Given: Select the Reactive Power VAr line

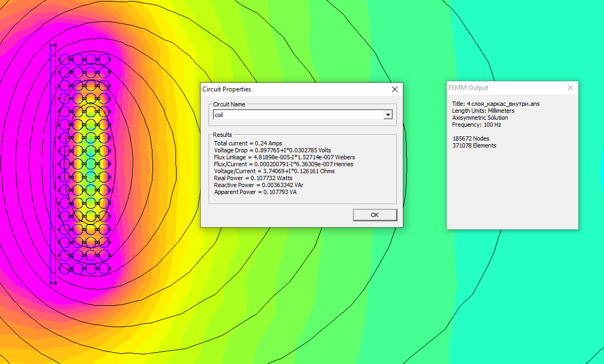Looking at the screenshot, I should [259, 185].
